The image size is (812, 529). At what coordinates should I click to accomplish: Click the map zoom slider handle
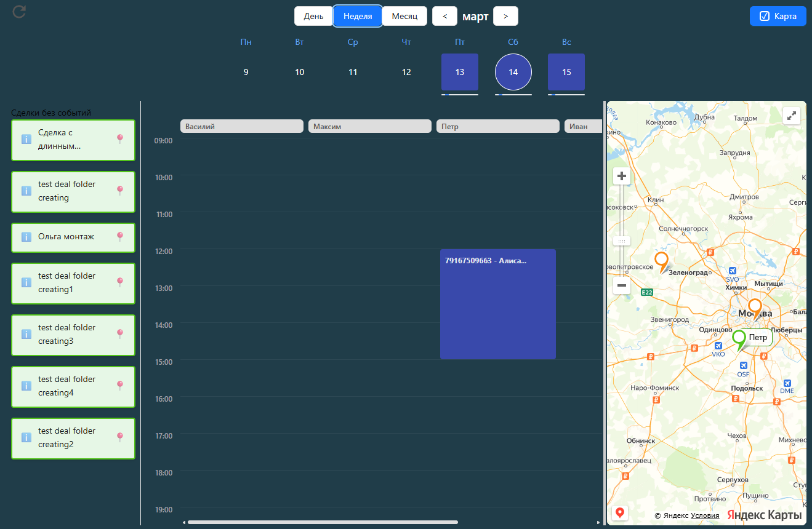(x=622, y=241)
